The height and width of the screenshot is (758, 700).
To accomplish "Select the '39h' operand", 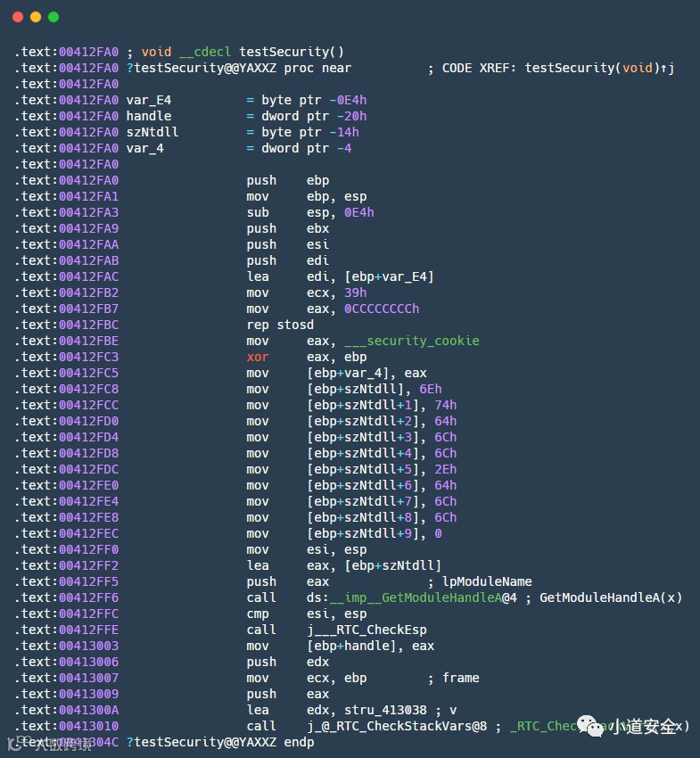I will (x=355, y=292).
